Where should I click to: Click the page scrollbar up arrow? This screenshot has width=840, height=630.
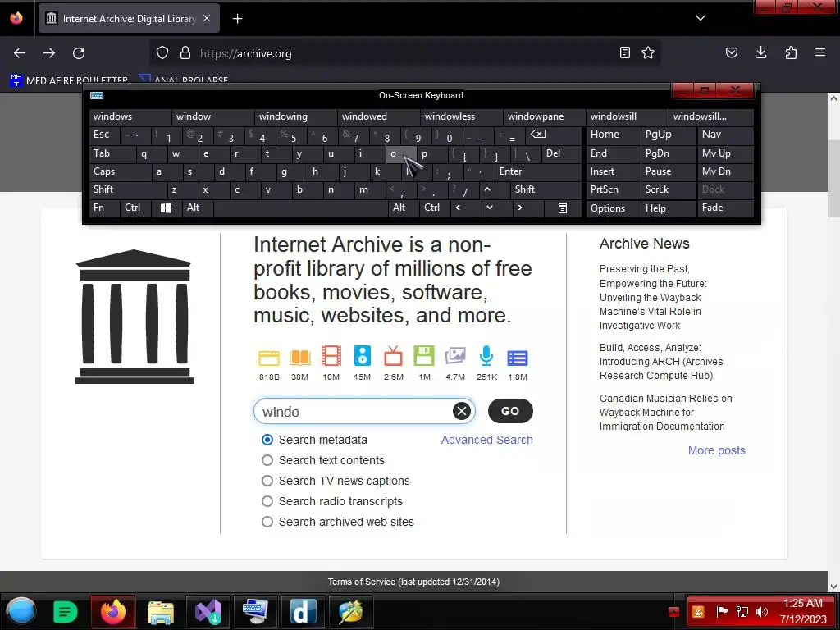833,98
